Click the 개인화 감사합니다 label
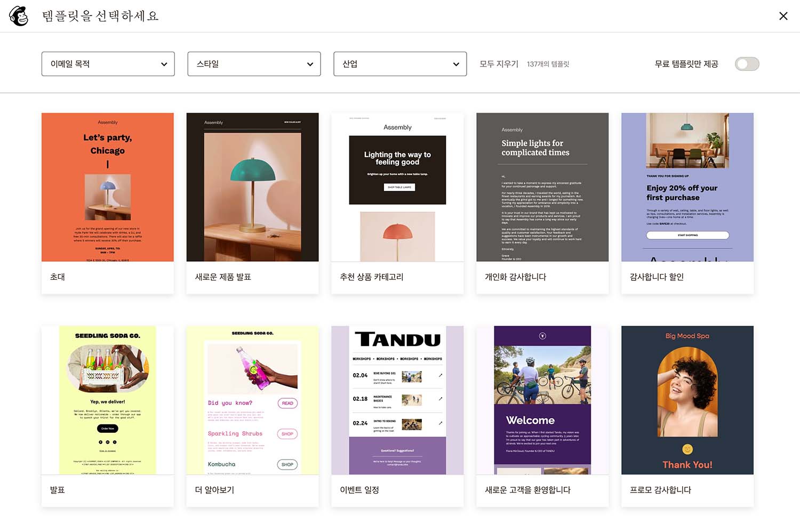Viewport: 800px width, 532px height. coord(516,277)
